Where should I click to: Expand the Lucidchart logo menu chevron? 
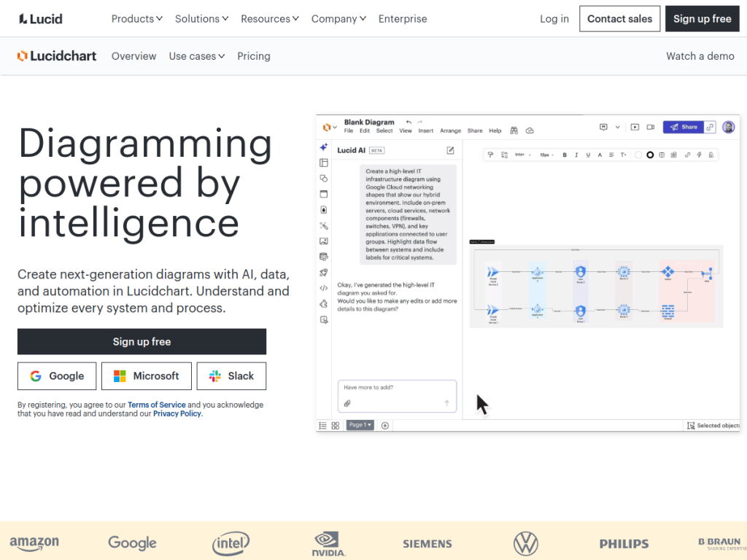click(x=335, y=128)
